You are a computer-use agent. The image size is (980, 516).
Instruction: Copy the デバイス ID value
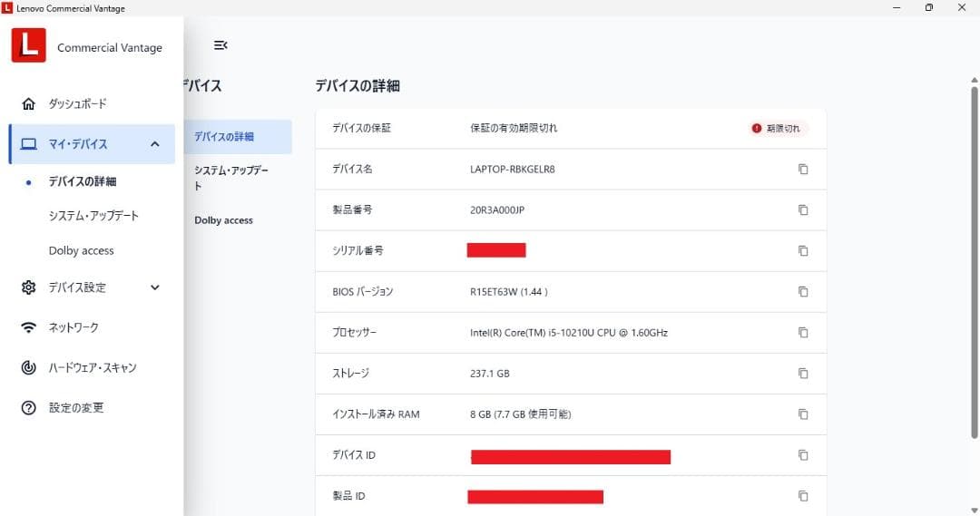[x=803, y=455]
